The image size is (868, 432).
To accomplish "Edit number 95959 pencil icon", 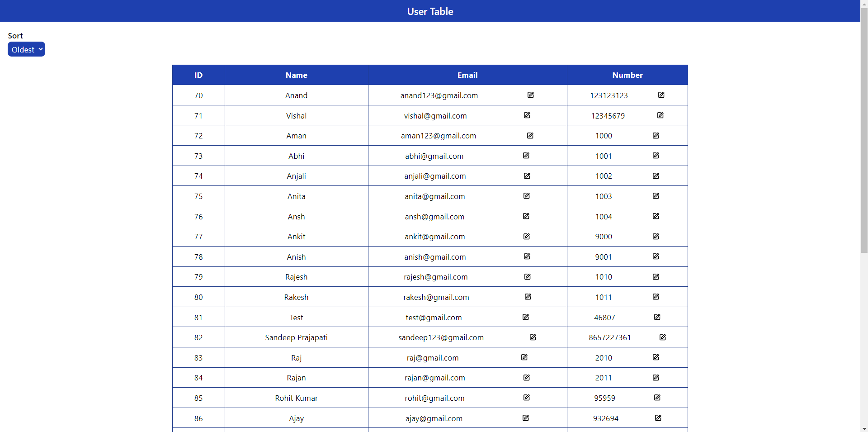I will coord(657,398).
